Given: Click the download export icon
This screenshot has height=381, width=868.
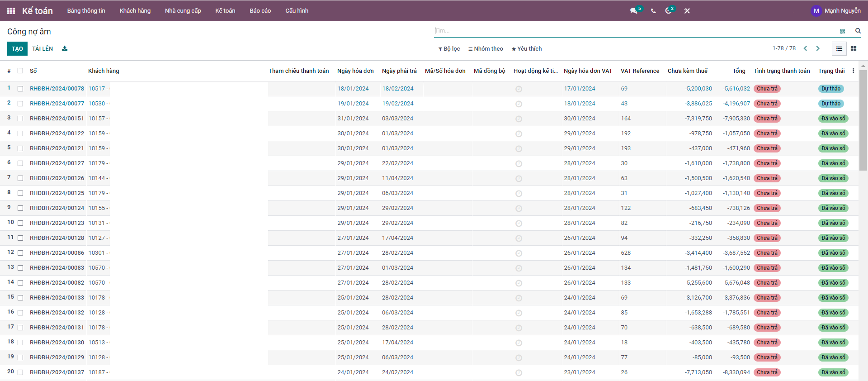Looking at the screenshot, I should [65, 48].
